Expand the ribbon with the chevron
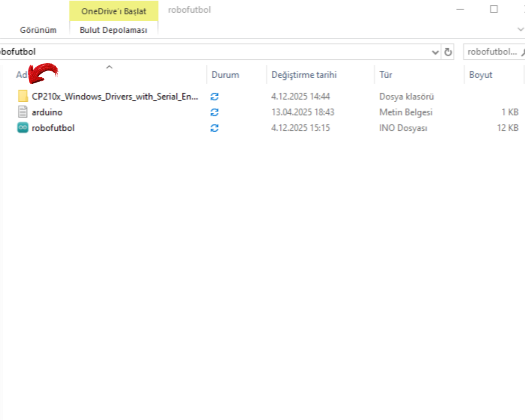 (520, 29)
